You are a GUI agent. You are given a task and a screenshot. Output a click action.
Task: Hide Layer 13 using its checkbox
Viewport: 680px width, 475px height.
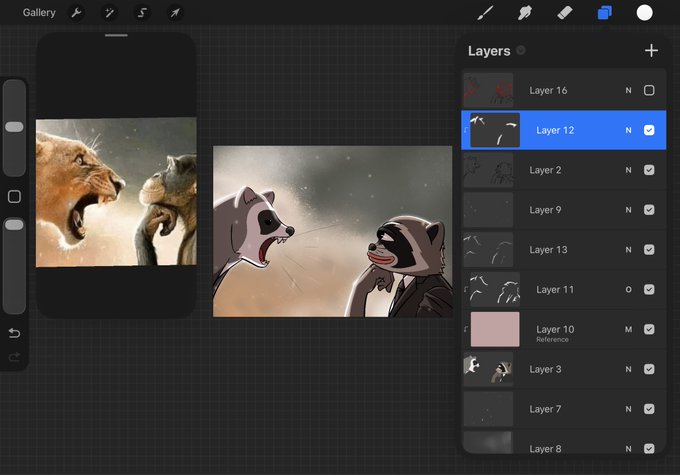[x=649, y=250]
